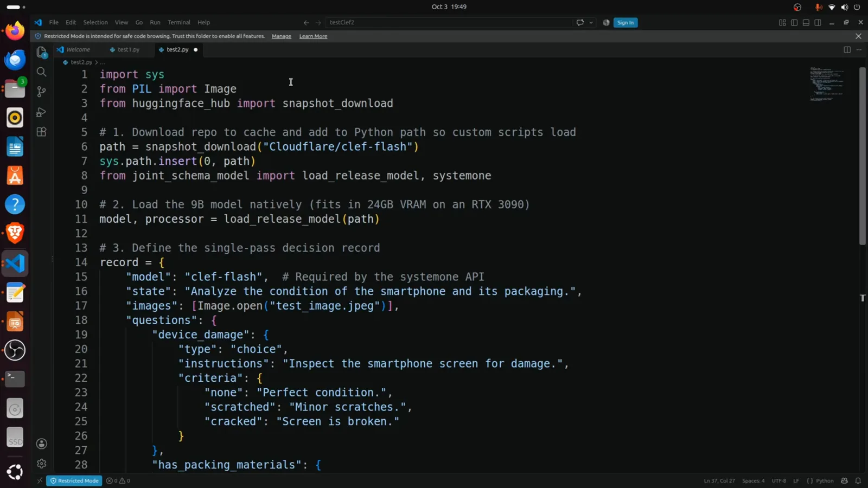Open Firefox from the Ubuntu dock

(x=15, y=30)
